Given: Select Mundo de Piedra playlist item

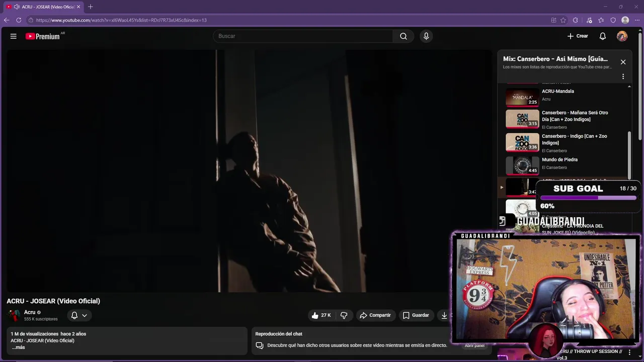Looking at the screenshot, I should click(563, 165).
